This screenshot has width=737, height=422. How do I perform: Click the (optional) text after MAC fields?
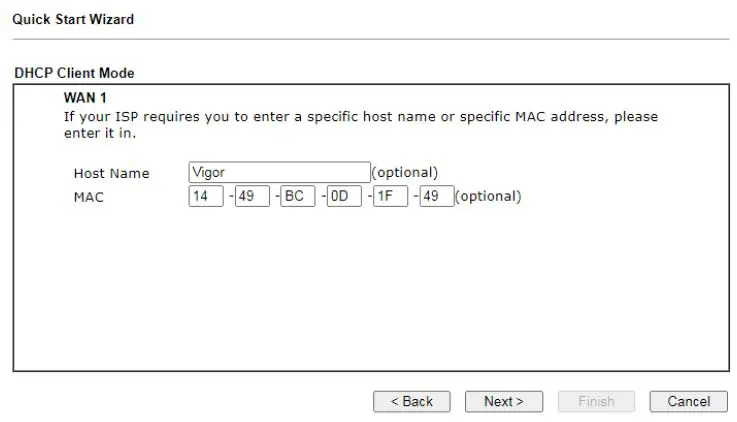[x=488, y=196]
